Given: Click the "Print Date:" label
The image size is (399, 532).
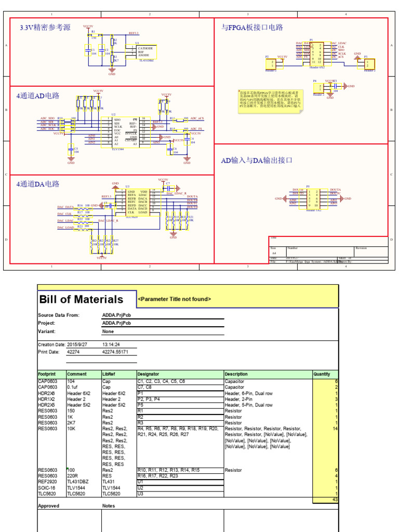Looking at the screenshot, I should click(48, 352).
